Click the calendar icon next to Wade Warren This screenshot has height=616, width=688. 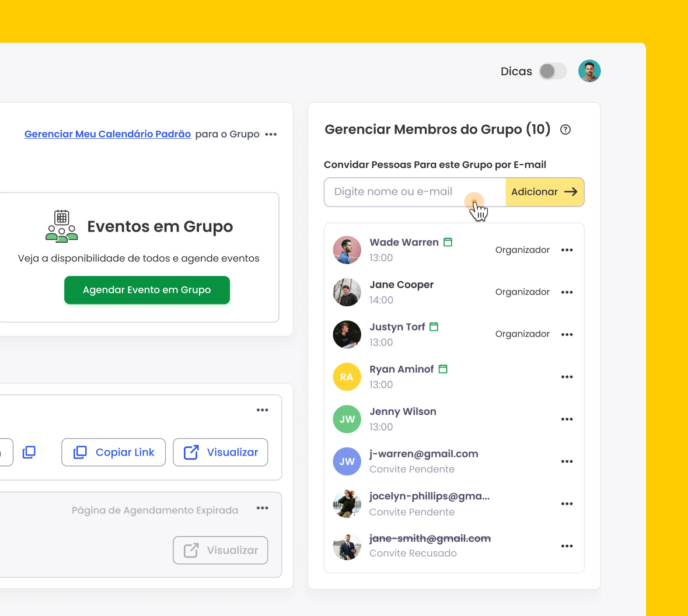pos(448,242)
